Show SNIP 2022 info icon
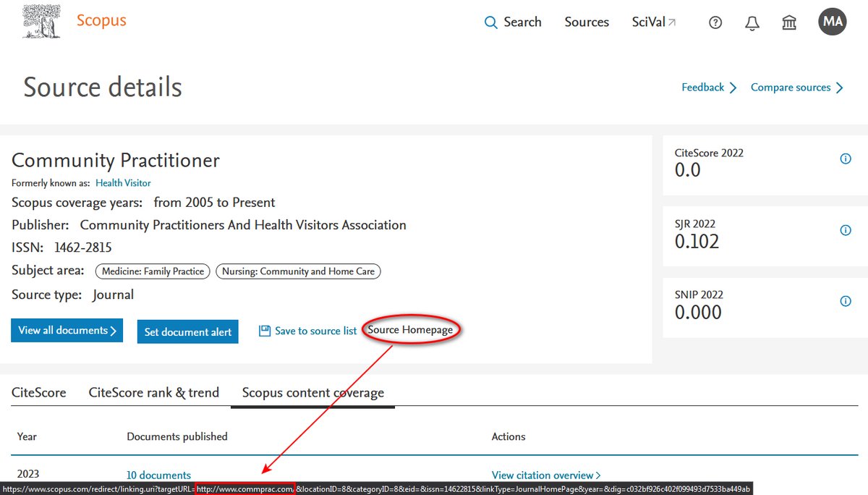This screenshot has width=868, height=495. [x=846, y=301]
